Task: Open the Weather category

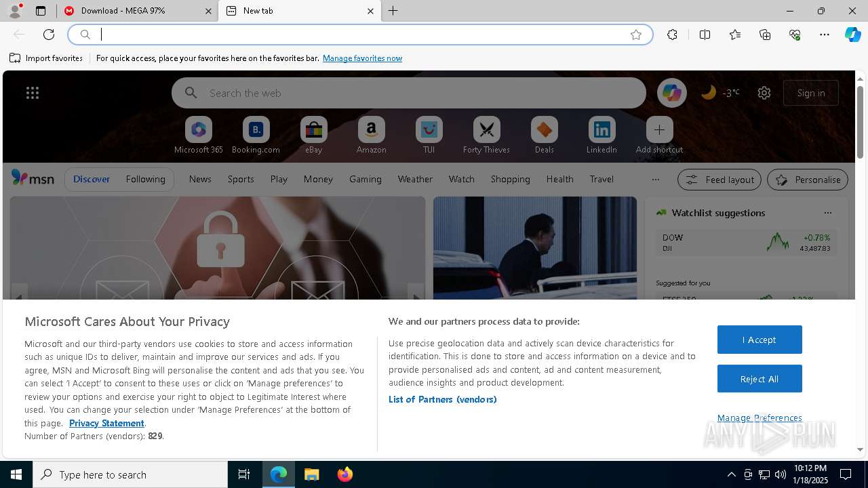Action: [415, 179]
